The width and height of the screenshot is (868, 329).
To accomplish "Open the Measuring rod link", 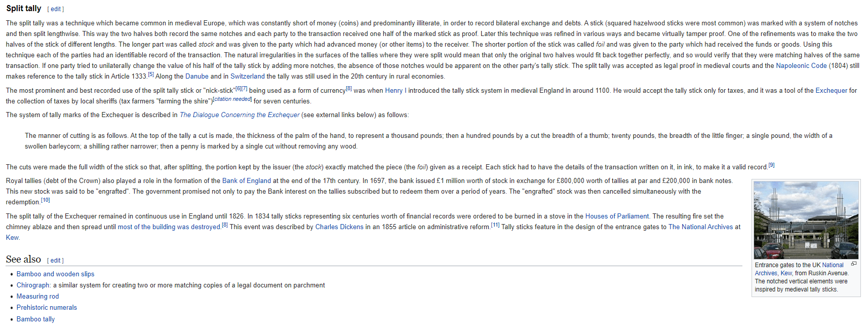I will (x=37, y=297).
